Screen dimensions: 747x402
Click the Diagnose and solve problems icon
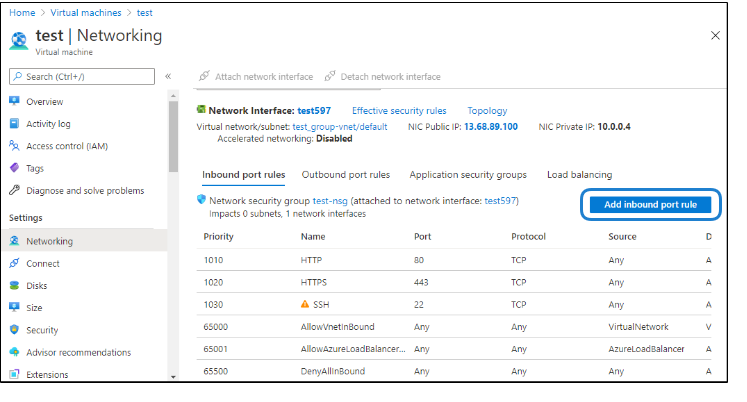[14, 190]
